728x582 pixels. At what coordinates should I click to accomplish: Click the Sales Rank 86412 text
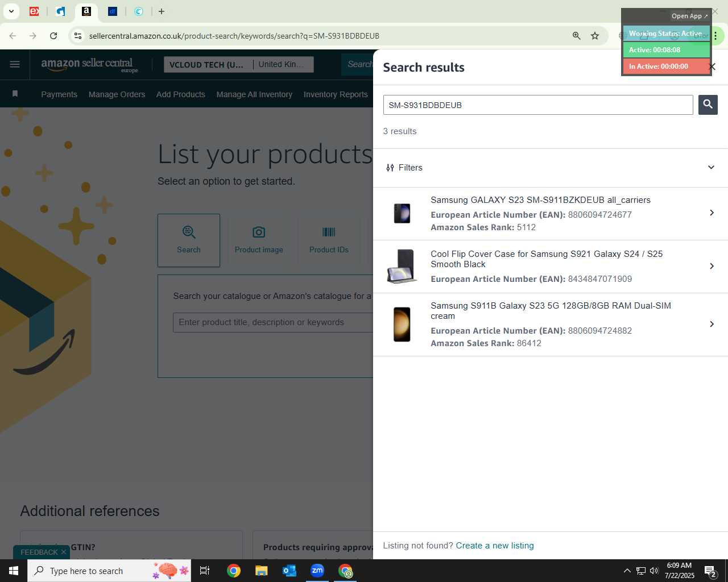486,343
